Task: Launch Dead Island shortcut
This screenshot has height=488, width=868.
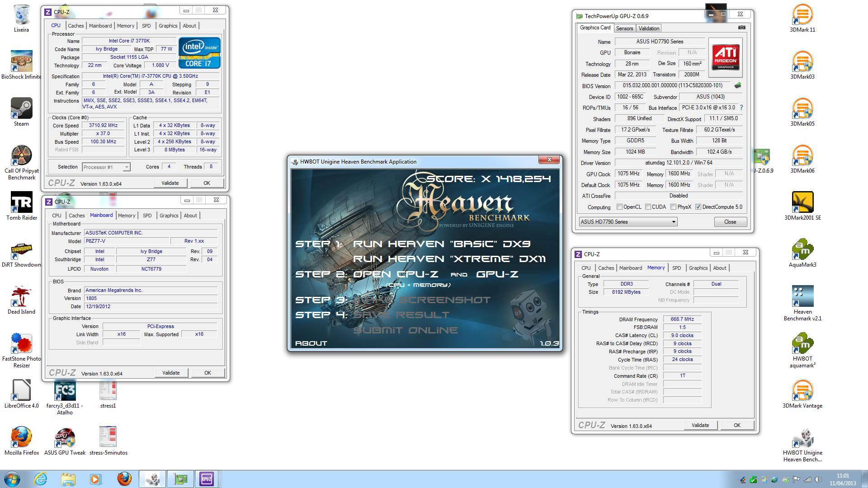Action: (21, 300)
